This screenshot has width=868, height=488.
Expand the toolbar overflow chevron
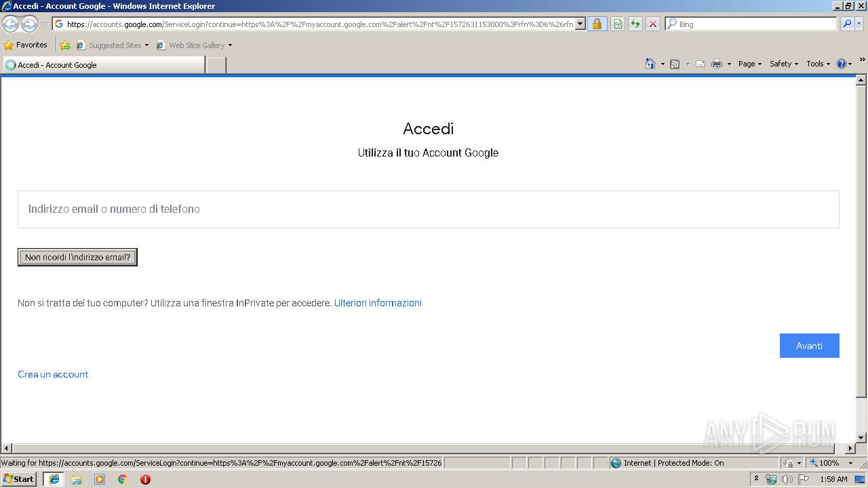pos(863,60)
